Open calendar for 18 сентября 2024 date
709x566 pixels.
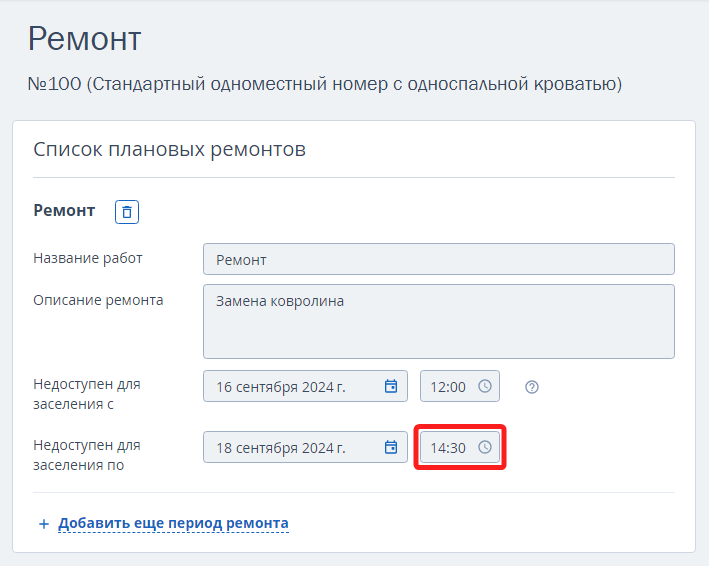[x=391, y=448]
